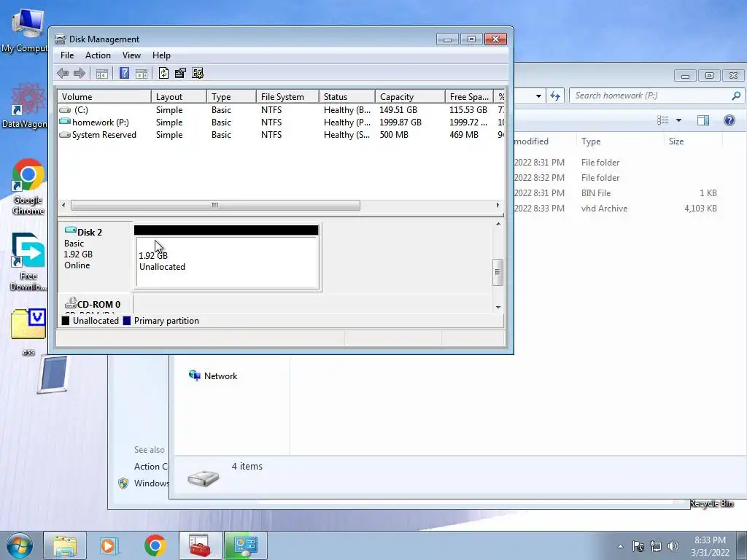Sort by the Capacity column header
The width and height of the screenshot is (747, 560).
410,97
